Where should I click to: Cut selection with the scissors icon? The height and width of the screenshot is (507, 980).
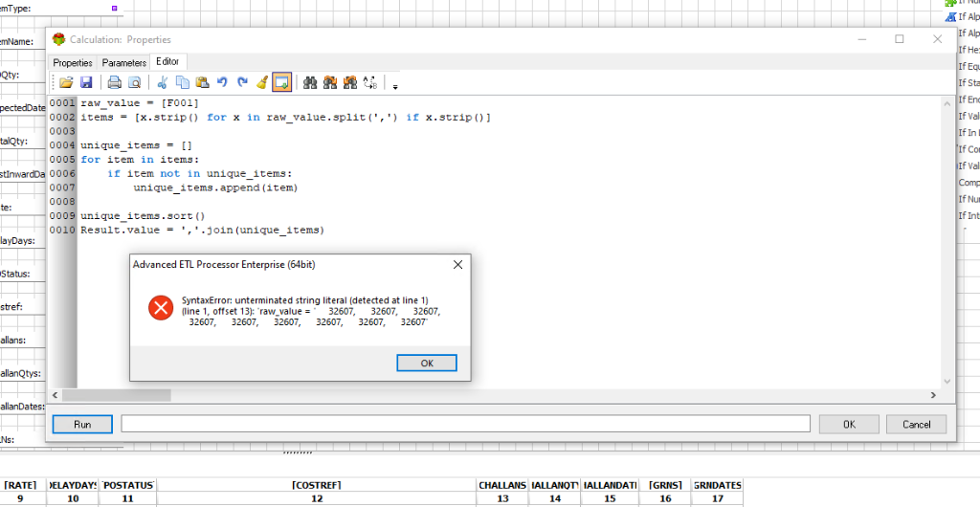[x=163, y=82]
